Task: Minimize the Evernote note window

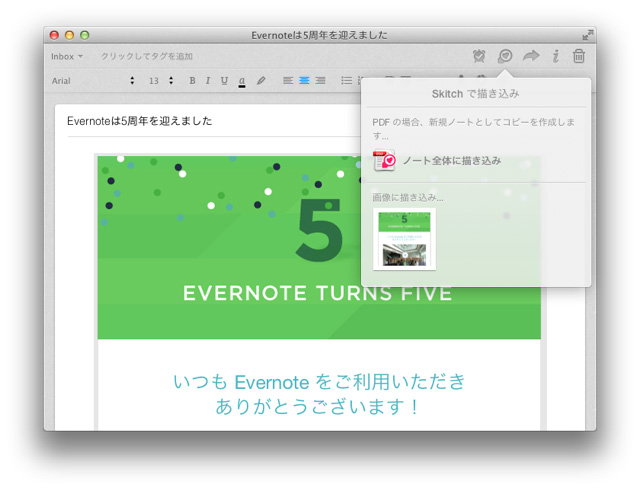Action: (69, 35)
